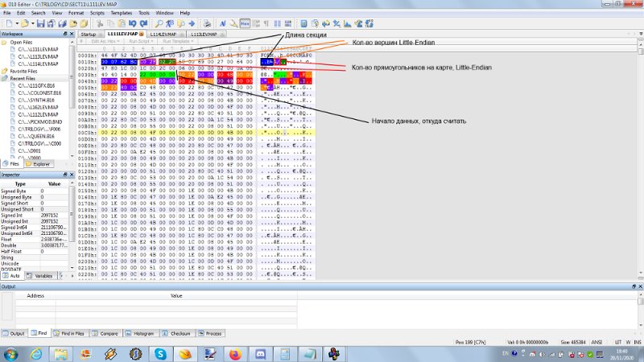Open the Run Script dropdown
The image size is (644, 362).
140,42
